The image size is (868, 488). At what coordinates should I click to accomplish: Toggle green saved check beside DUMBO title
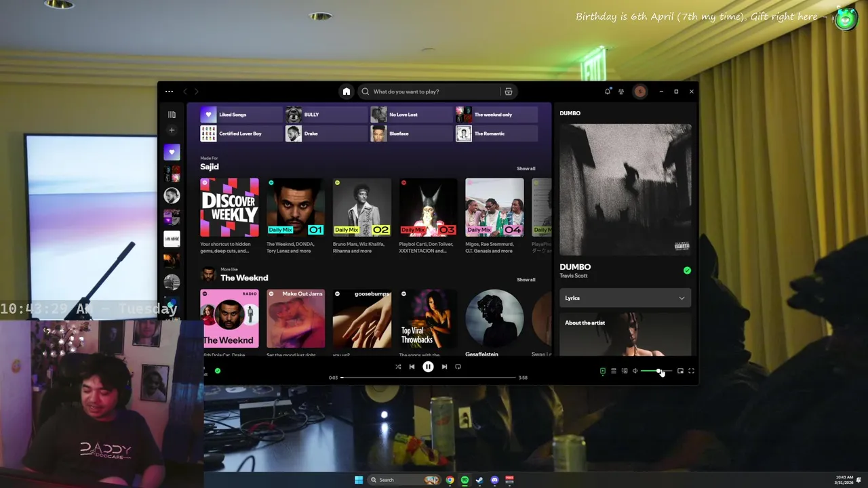pyautogui.click(x=687, y=270)
